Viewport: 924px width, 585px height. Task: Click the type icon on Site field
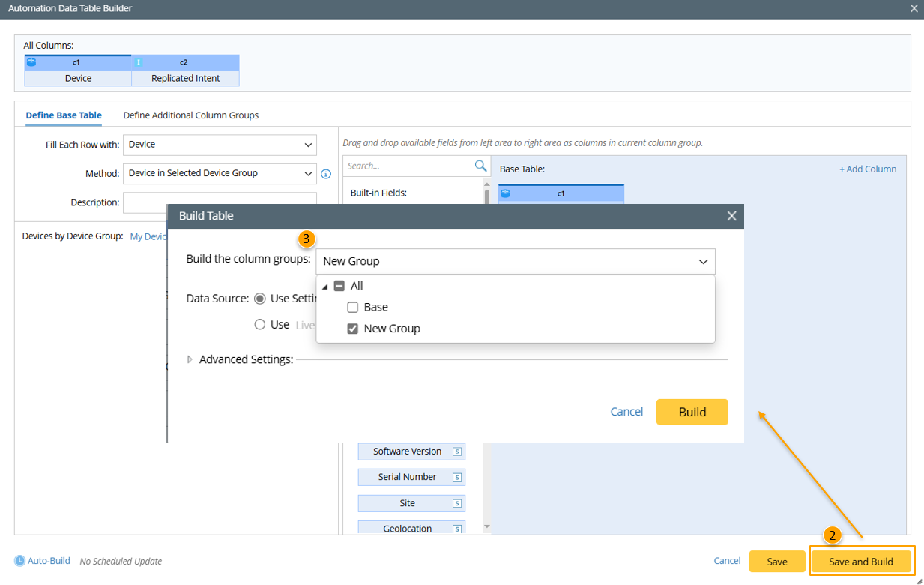tap(457, 503)
